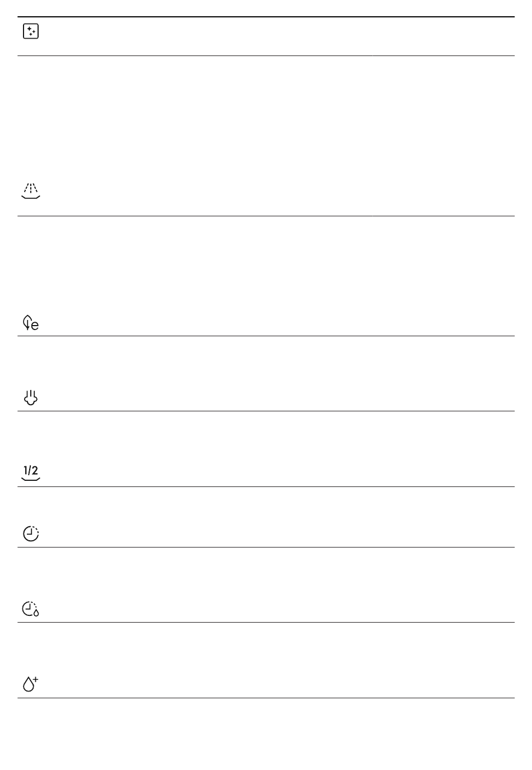The height and width of the screenshot is (770, 532).
Task: Click the plus sign on the droplet icon
Action: (36, 679)
